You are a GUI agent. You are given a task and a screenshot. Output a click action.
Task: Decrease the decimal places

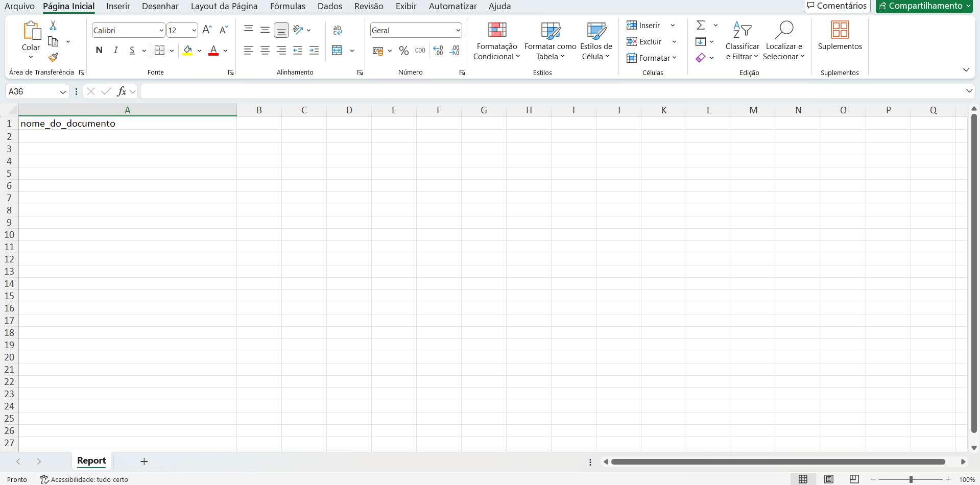(x=455, y=51)
